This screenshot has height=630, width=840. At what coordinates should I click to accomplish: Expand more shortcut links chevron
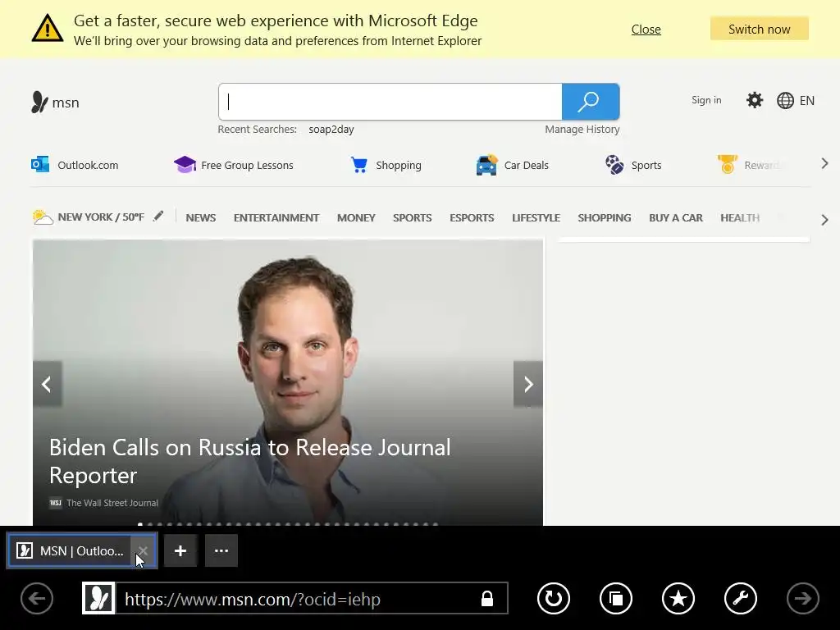click(x=825, y=164)
